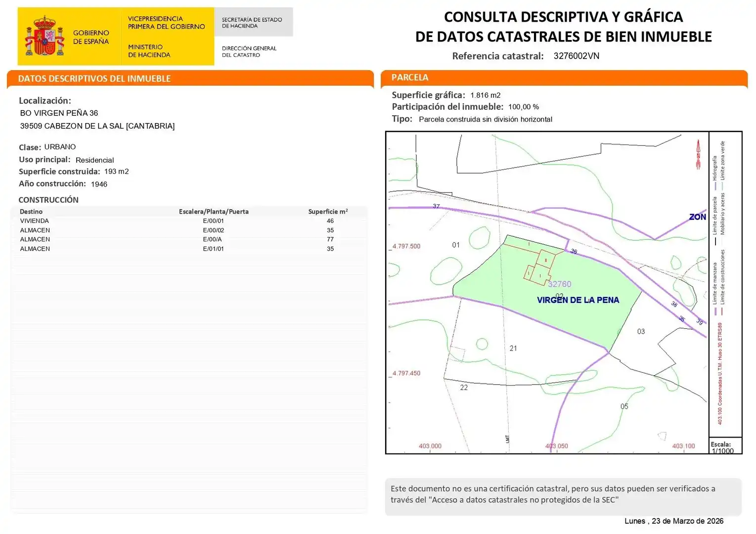756x534 pixels.
Task: Click the 'Destino' column header
Action: click(31, 212)
